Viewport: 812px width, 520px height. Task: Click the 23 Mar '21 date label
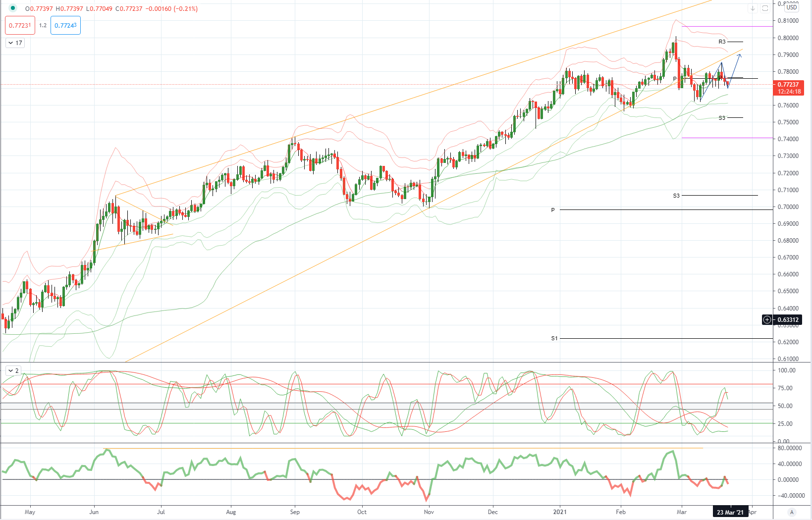click(730, 512)
